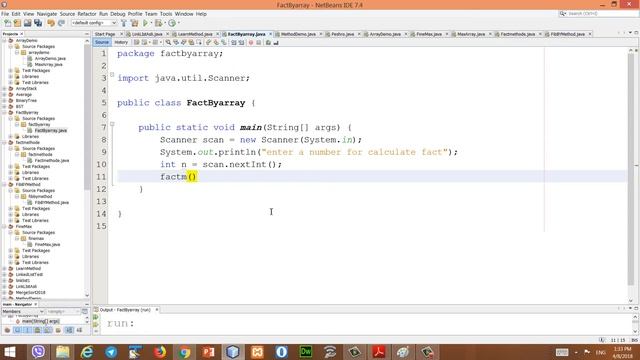Click the Projects panel vertical scrollbar
The image size is (640, 360).
tap(87, 118)
